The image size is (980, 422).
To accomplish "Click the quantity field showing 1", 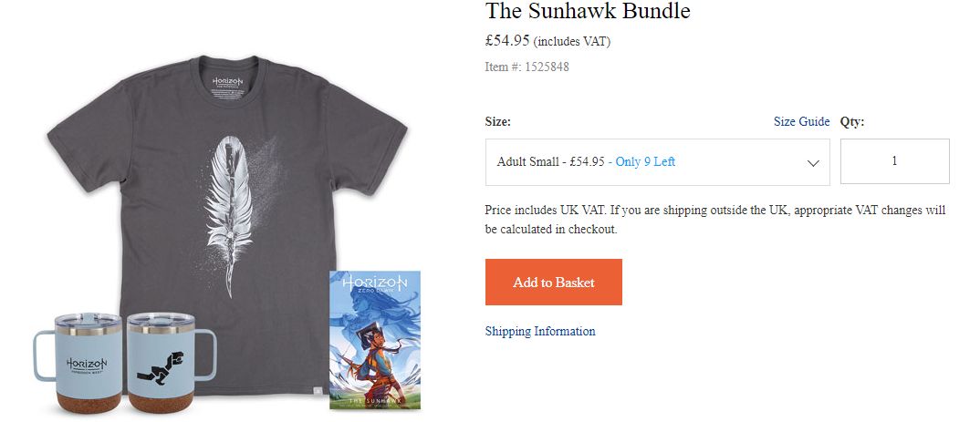I will pyautogui.click(x=894, y=161).
